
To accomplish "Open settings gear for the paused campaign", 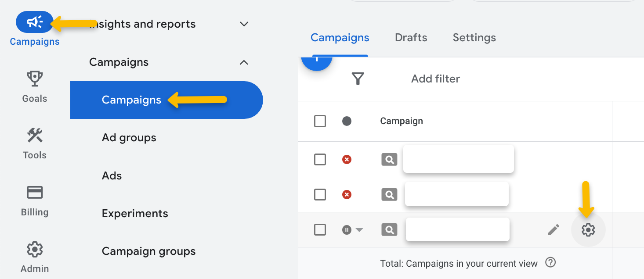I will 588,229.
